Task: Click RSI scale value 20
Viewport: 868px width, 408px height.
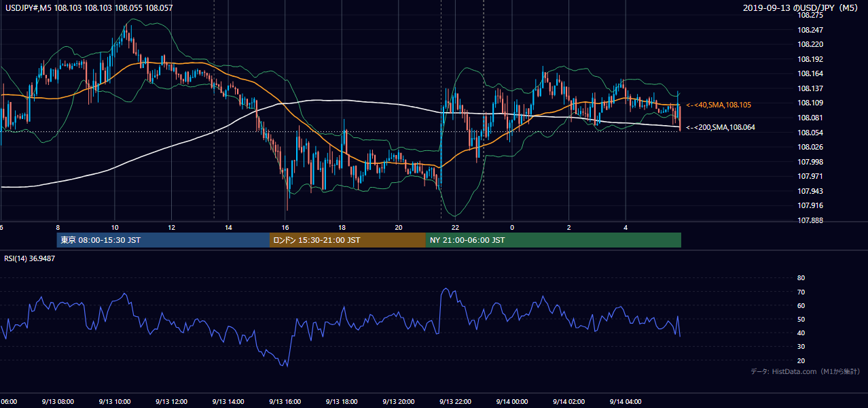Action: coord(801,360)
